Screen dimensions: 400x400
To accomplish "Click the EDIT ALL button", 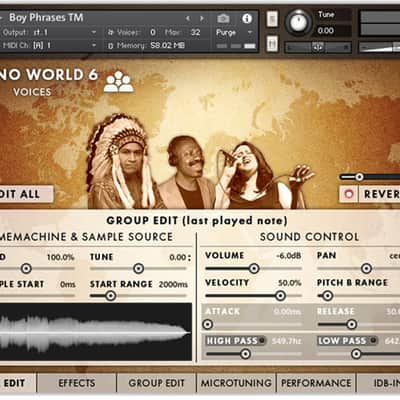I will (26, 194).
